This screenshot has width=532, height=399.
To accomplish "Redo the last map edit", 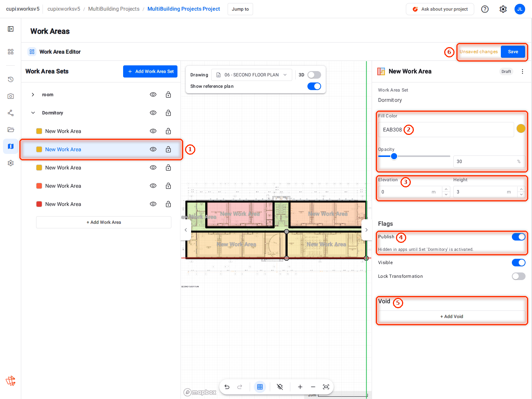I will click(x=240, y=387).
